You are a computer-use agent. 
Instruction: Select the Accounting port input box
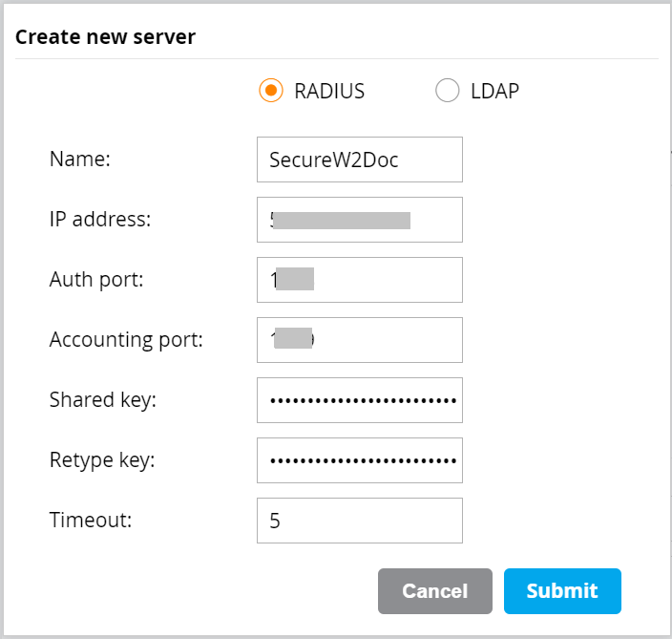(x=359, y=340)
